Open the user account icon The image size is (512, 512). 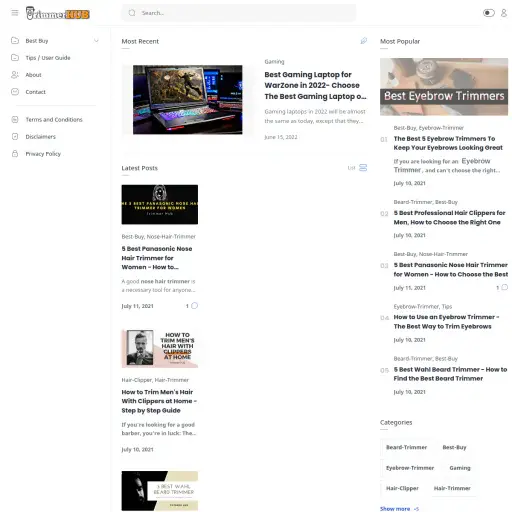pos(504,13)
